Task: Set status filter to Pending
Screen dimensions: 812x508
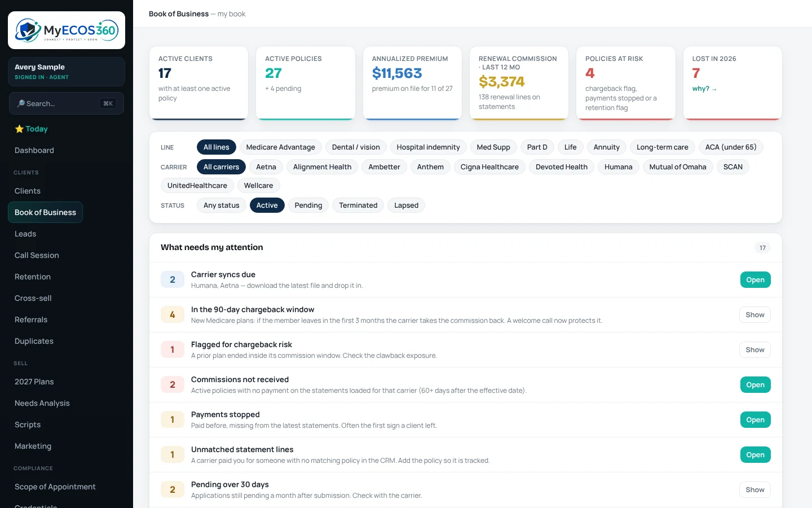Action: point(308,205)
